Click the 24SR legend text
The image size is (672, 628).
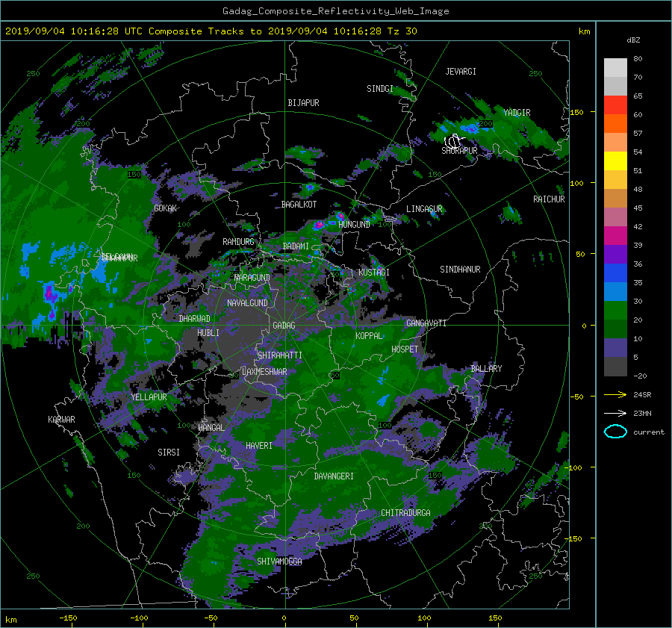coord(642,395)
